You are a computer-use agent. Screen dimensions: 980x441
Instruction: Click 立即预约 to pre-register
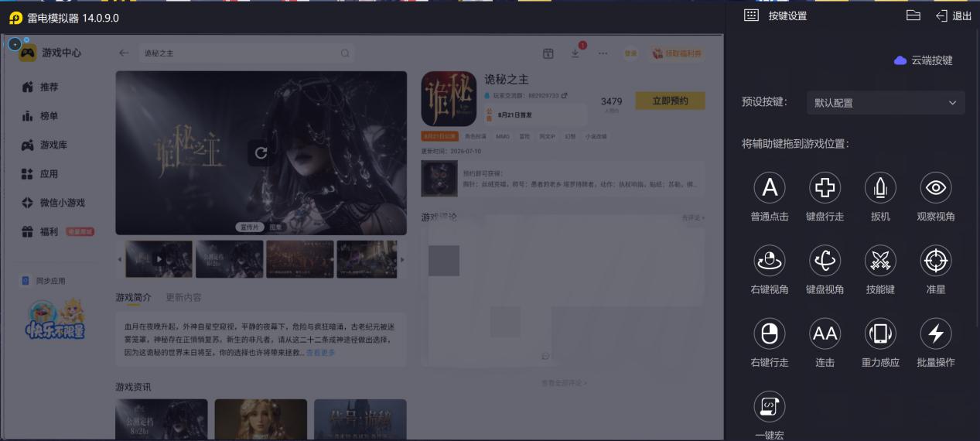pos(670,101)
